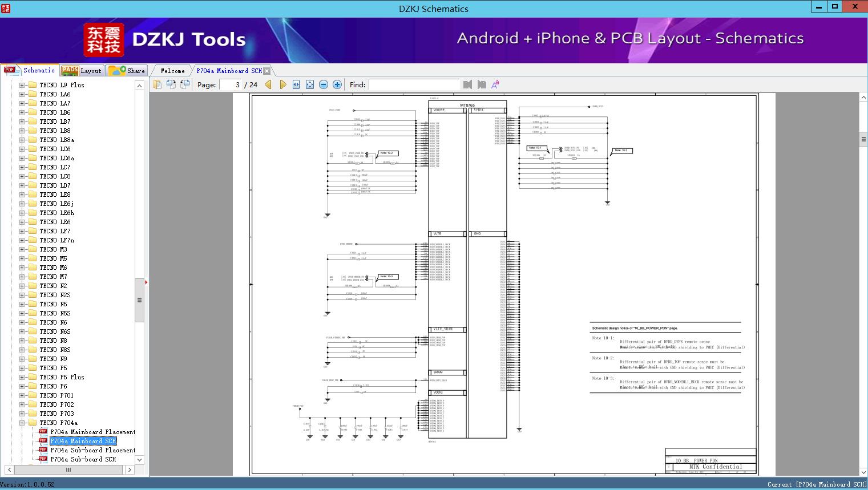Click the tree scroll up arrow
The height and width of the screenshot is (490, 868).
(x=139, y=85)
